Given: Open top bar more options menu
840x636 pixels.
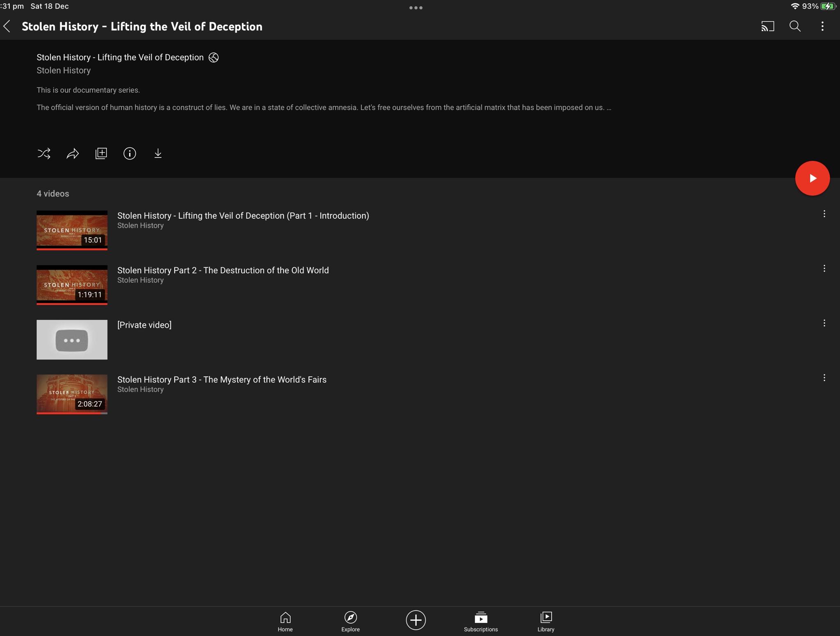Looking at the screenshot, I should (822, 26).
